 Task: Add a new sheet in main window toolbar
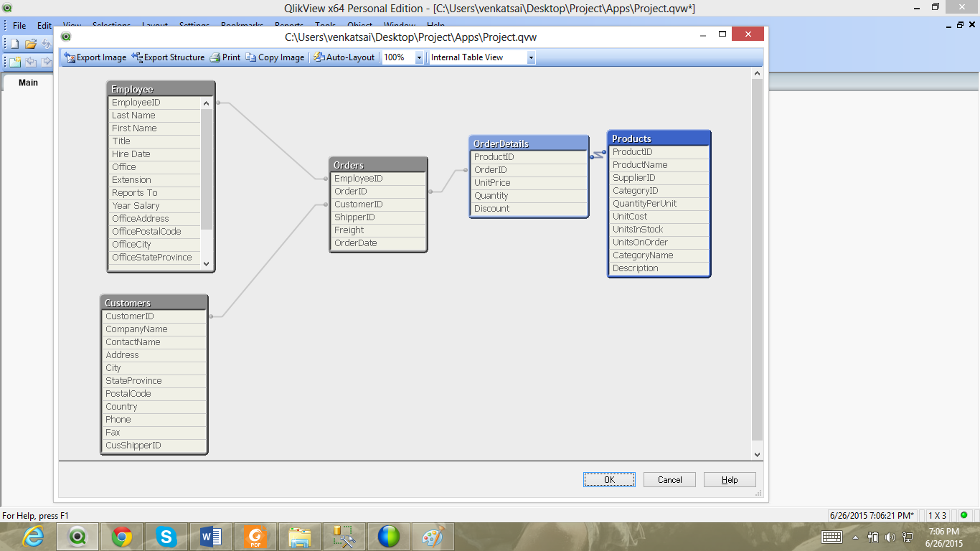[14, 62]
